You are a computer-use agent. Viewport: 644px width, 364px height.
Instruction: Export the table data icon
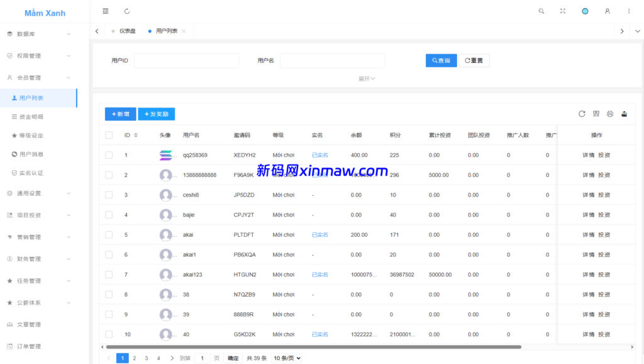(x=624, y=114)
